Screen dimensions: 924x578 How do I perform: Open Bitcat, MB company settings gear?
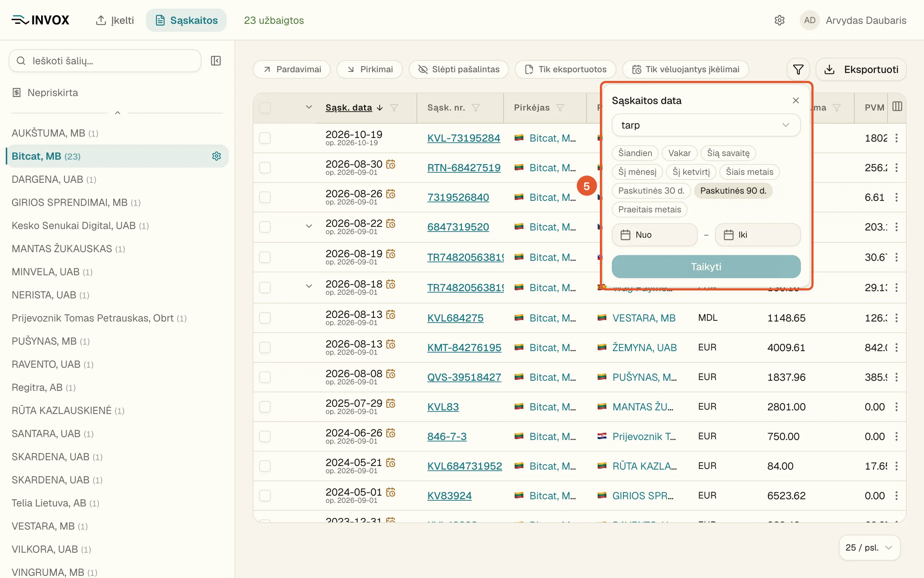click(217, 156)
